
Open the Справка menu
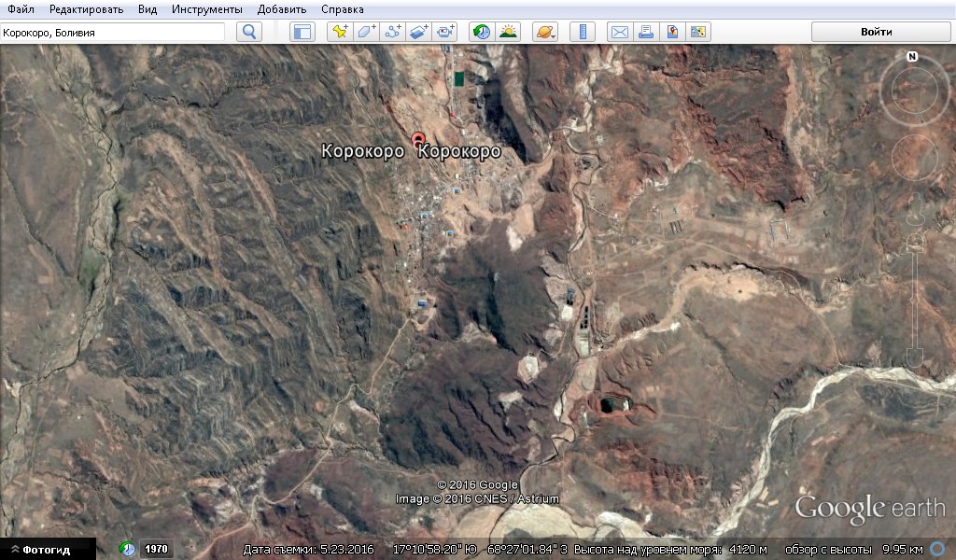point(342,9)
